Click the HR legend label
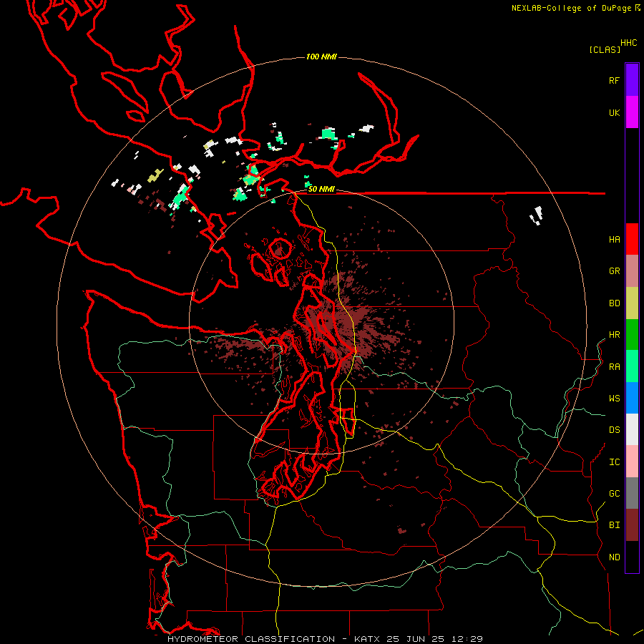Screen dimensions: 644x644 point(614,335)
